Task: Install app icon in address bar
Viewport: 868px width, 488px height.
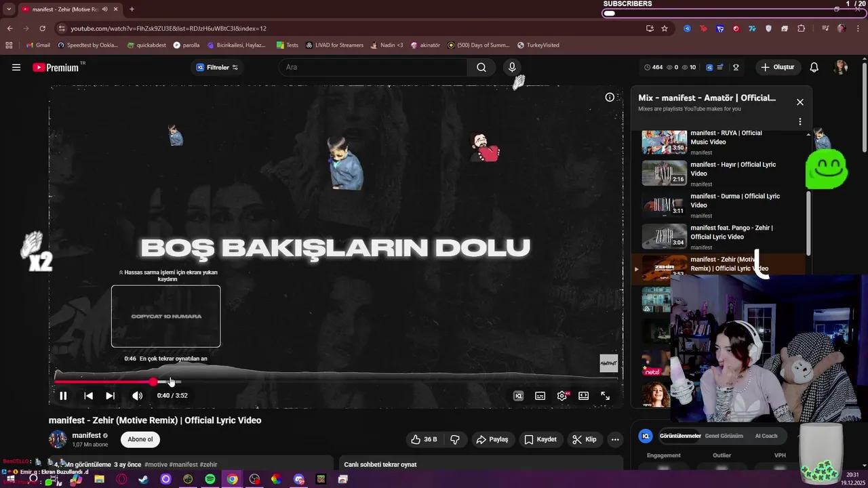Action: point(650,28)
